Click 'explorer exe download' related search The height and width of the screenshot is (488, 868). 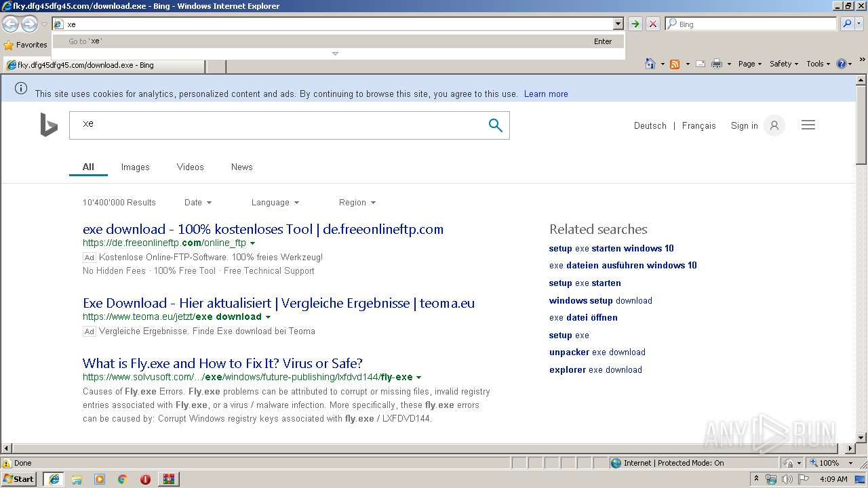[595, 370]
